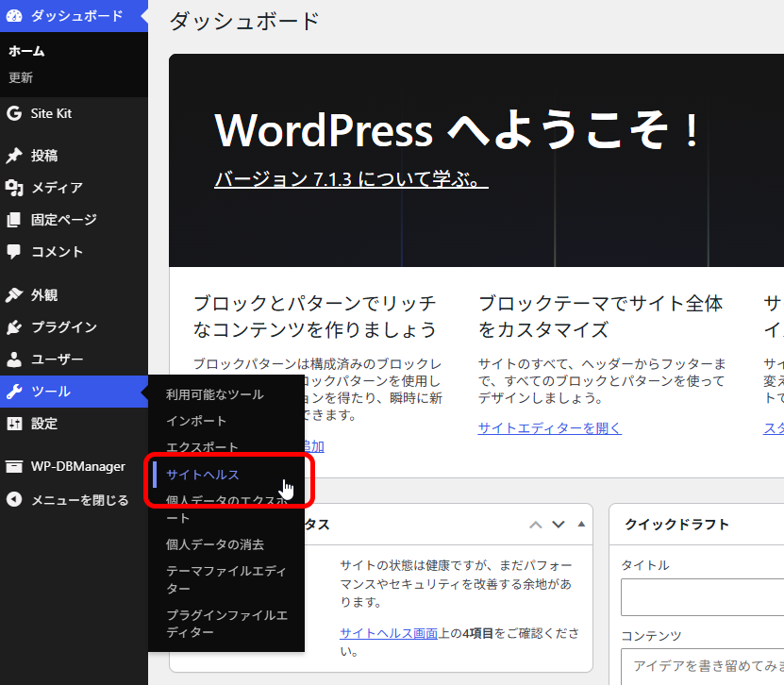Click the plug icon beside プラグイン

point(14,327)
